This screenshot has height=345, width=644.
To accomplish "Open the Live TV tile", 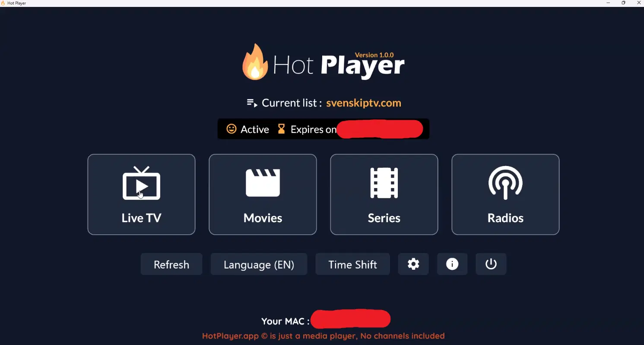I will (x=141, y=195).
